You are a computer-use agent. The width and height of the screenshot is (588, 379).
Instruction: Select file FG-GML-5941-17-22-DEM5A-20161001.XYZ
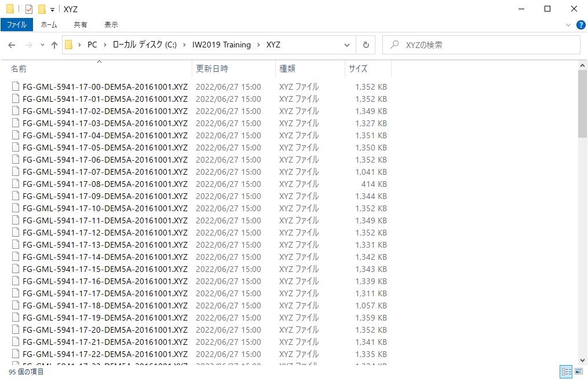105,354
